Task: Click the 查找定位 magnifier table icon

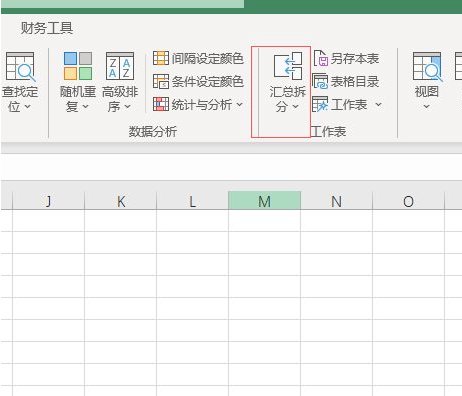Action: click(x=21, y=67)
